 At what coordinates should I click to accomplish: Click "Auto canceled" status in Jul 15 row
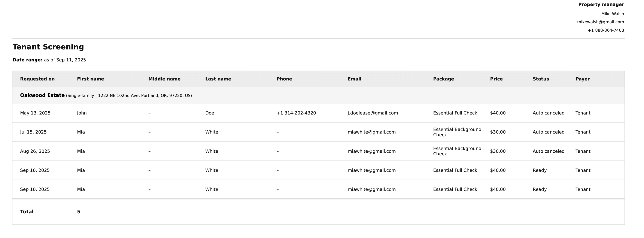pyautogui.click(x=549, y=132)
